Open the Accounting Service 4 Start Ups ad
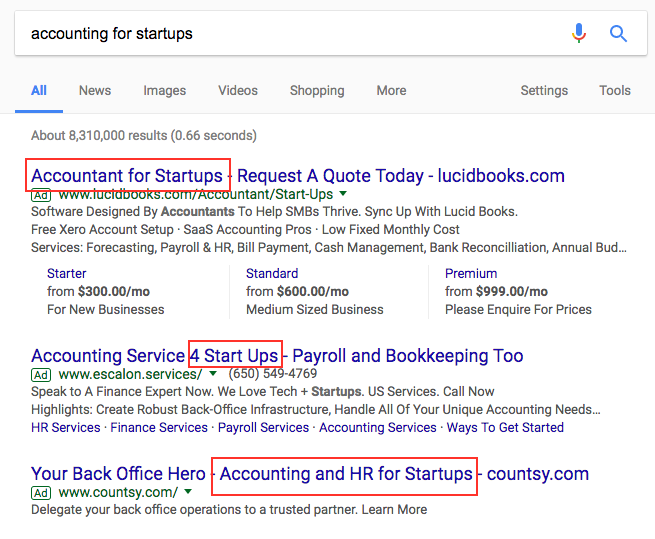 tap(277, 356)
